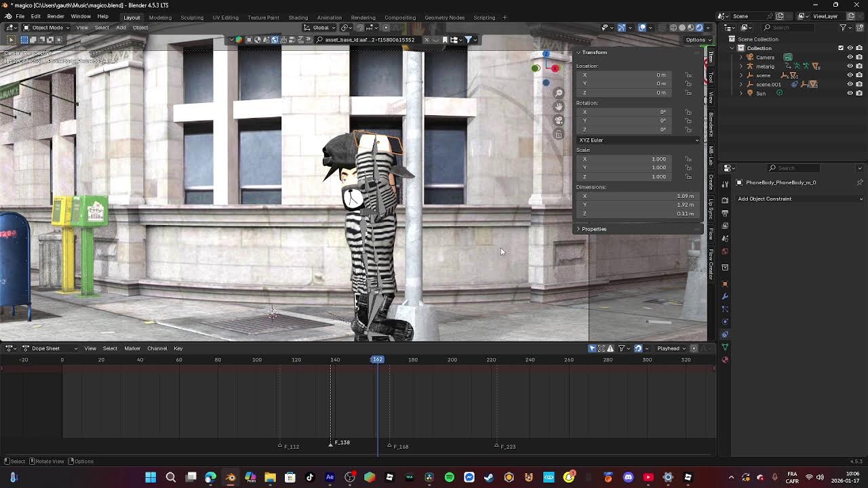The image size is (868, 488).
Task: Open the Particles properties tab
Action: pos(725,309)
